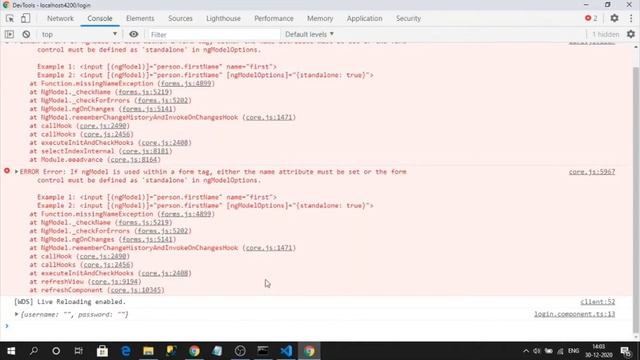Open the yellow-blue app icon next to File Explorer
Screen dimensions: 640x360
(171, 351)
